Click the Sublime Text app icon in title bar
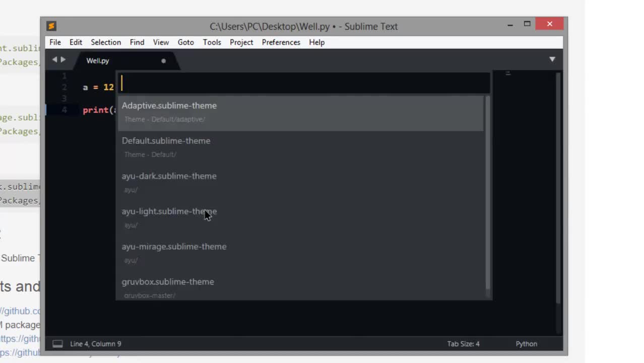 (51, 26)
